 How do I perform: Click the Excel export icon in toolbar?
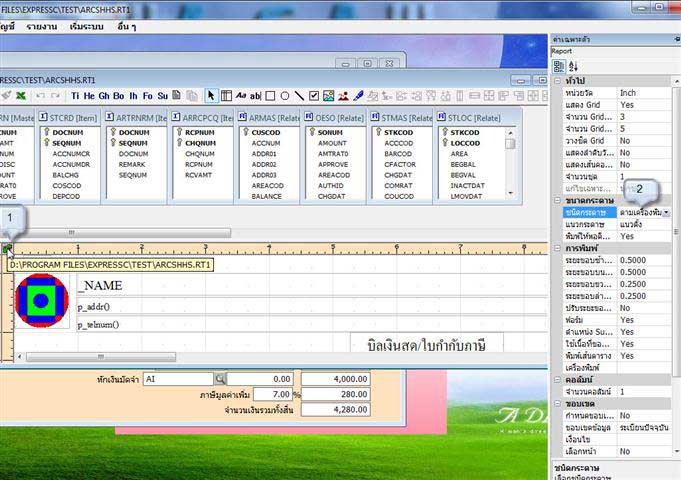click(x=21, y=96)
